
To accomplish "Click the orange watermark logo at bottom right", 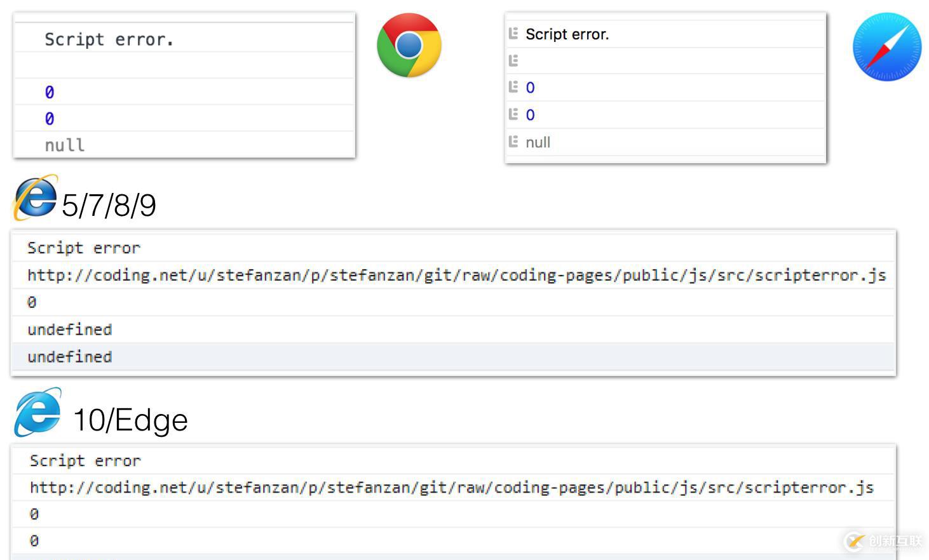I will tap(855, 541).
